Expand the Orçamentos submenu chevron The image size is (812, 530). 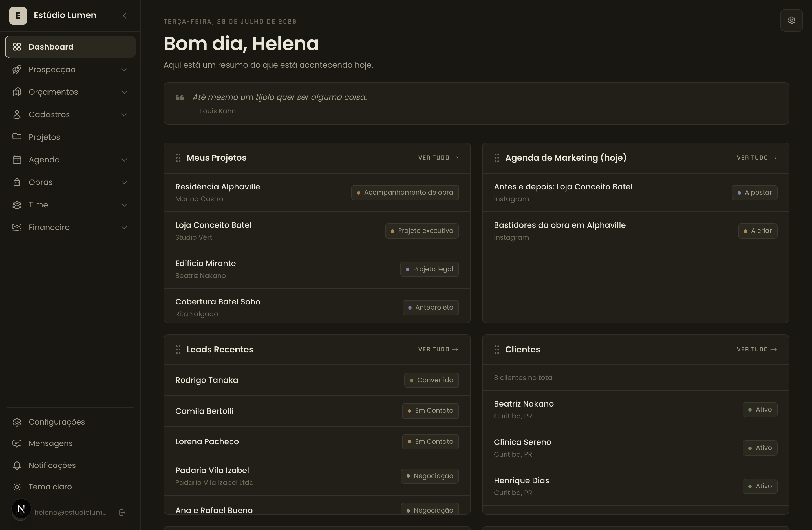[x=125, y=92]
